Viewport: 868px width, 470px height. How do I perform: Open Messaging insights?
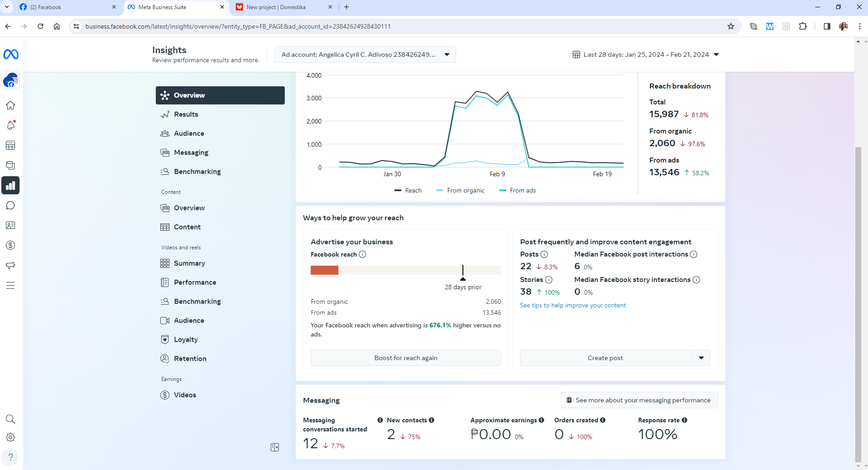click(x=220, y=153)
